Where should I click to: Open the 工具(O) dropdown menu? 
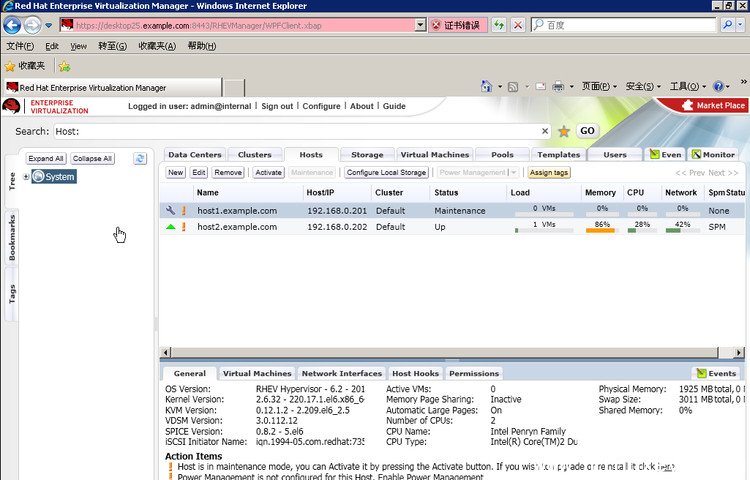click(688, 86)
